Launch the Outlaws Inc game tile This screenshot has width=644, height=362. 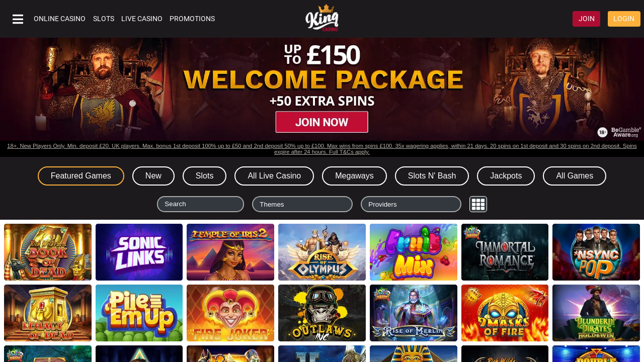pyautogui.click(x=322, y=313)
